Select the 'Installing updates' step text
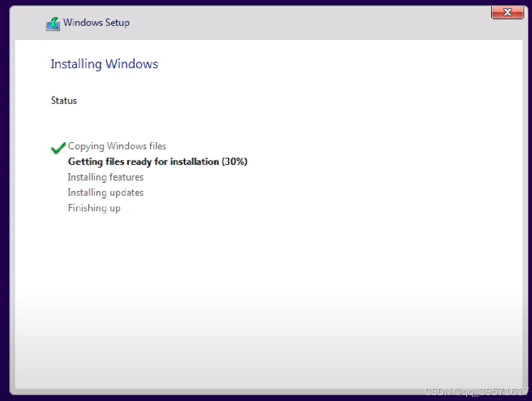 tap(106, 192)
